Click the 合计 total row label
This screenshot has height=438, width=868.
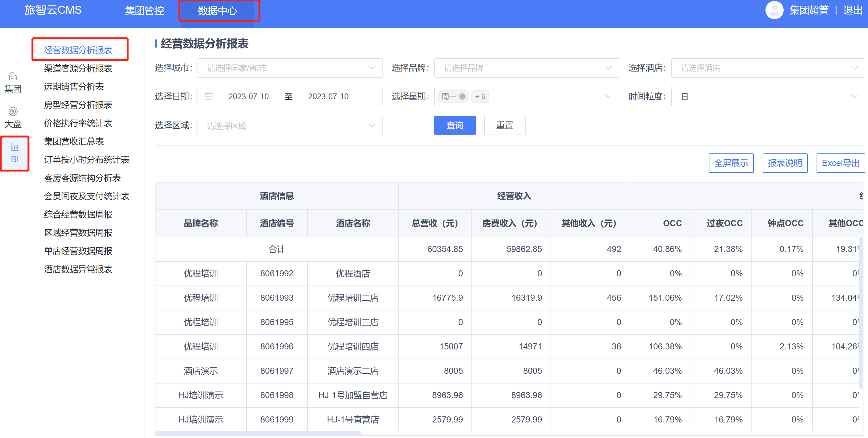(x=277, y=249)
